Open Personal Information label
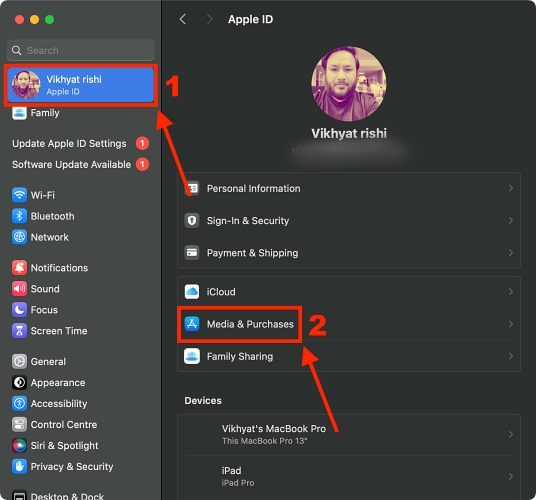The height and width of the screenshot is (500, 536). [x=254, y=188]
